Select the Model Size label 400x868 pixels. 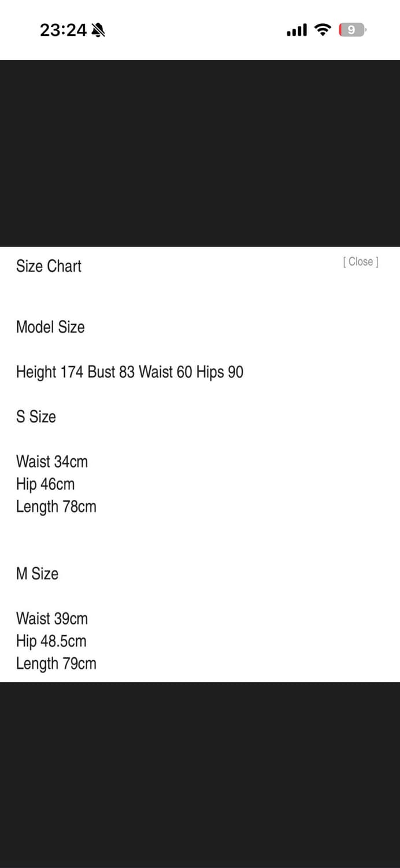pos(50,327)
